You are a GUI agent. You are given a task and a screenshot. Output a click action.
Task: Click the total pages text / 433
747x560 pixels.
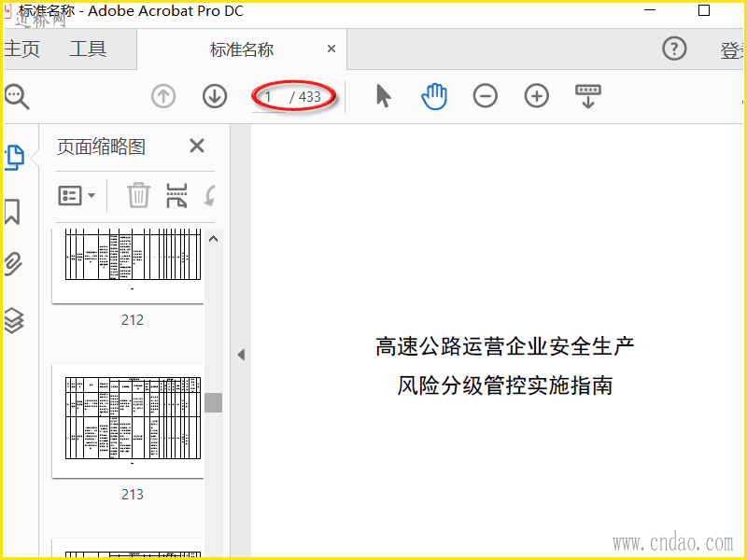(305, 97)
